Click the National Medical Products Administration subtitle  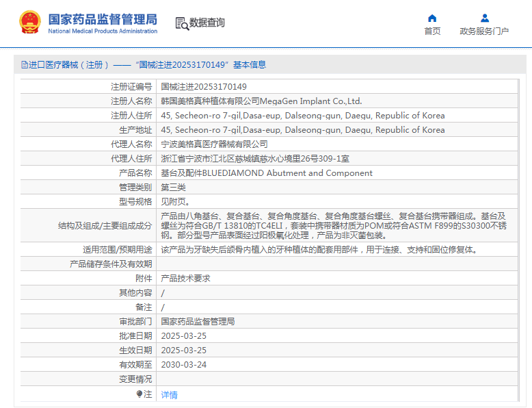point(103,31)
